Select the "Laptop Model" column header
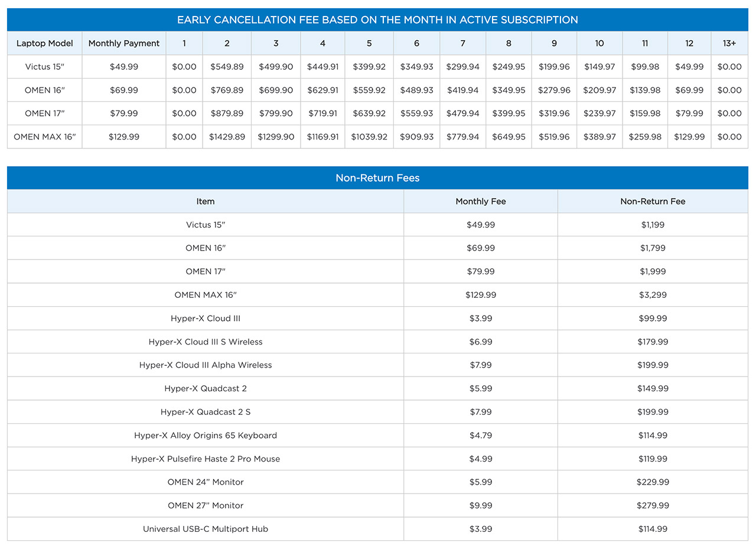 (45, 43)
